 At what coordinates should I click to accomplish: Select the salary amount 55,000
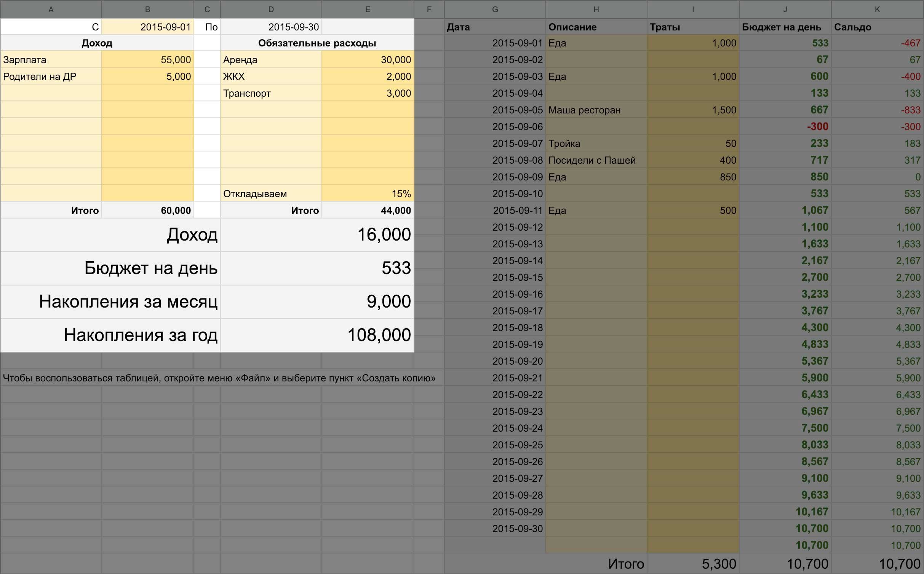[x=148, y=60]
